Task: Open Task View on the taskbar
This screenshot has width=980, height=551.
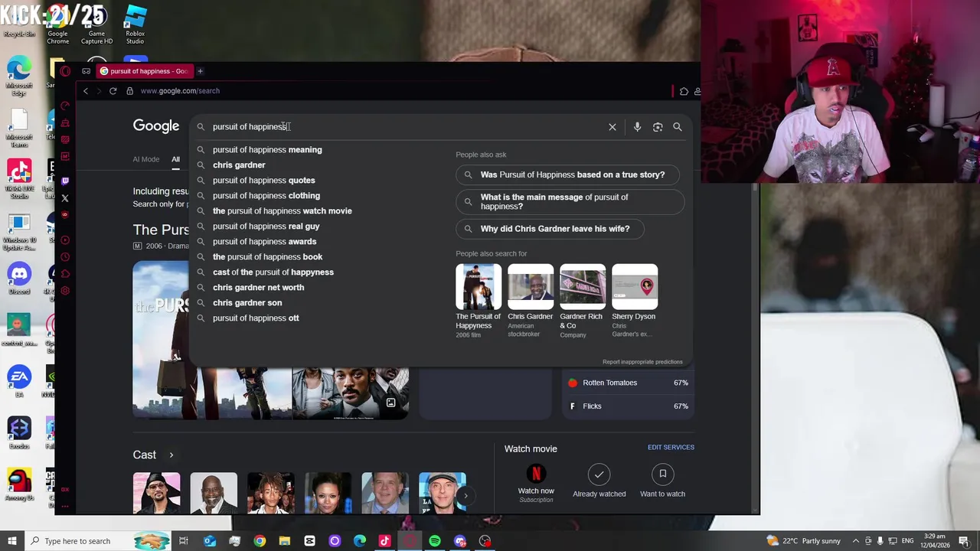Action: click(184, 541)
